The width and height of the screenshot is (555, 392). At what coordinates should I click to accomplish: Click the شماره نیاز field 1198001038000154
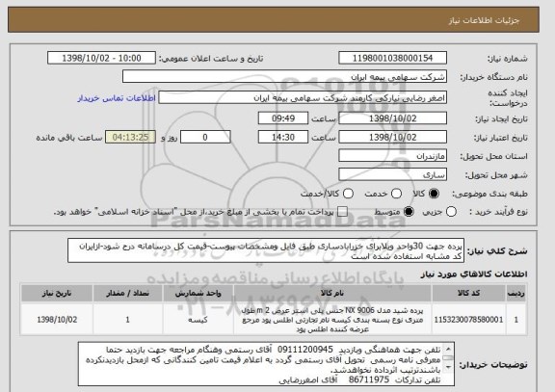pyautogui.click(x=392, y=58)
